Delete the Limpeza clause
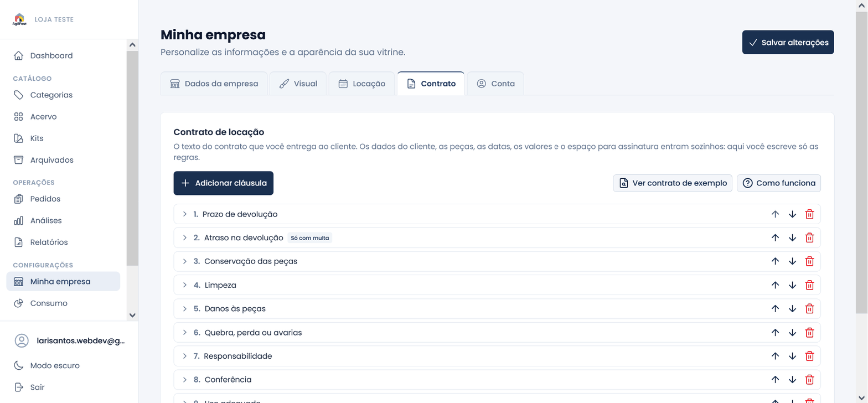 click(809, 285)
